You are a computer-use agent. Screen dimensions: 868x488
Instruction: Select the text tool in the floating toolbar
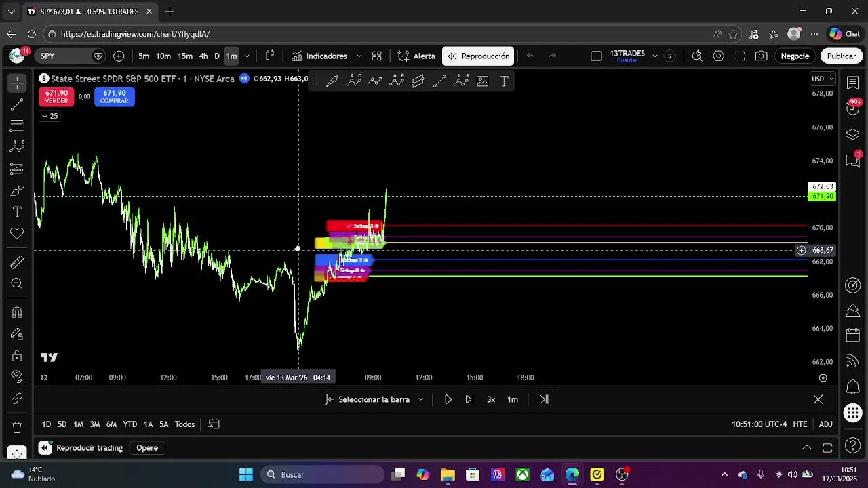[x=504, y=81]
